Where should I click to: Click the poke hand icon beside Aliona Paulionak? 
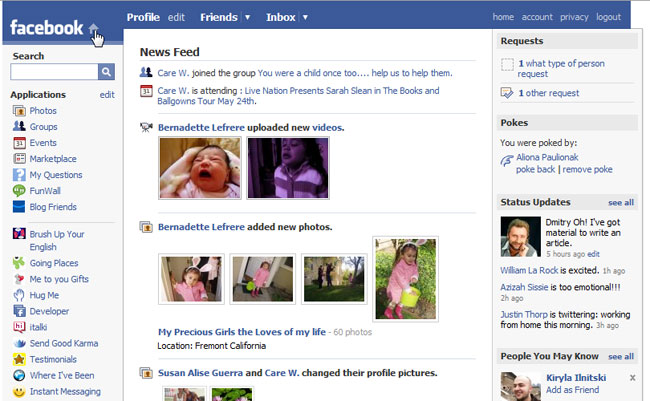point(507,160)
